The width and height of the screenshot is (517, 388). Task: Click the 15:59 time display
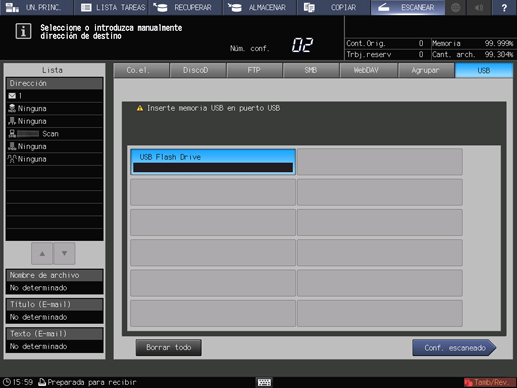pos(23,382)
